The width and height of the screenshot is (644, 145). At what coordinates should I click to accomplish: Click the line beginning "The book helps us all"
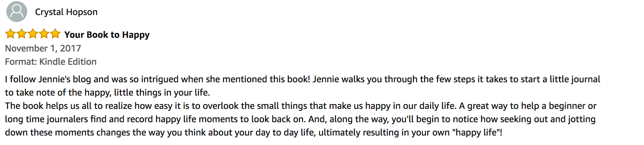(x=301, y=106)
